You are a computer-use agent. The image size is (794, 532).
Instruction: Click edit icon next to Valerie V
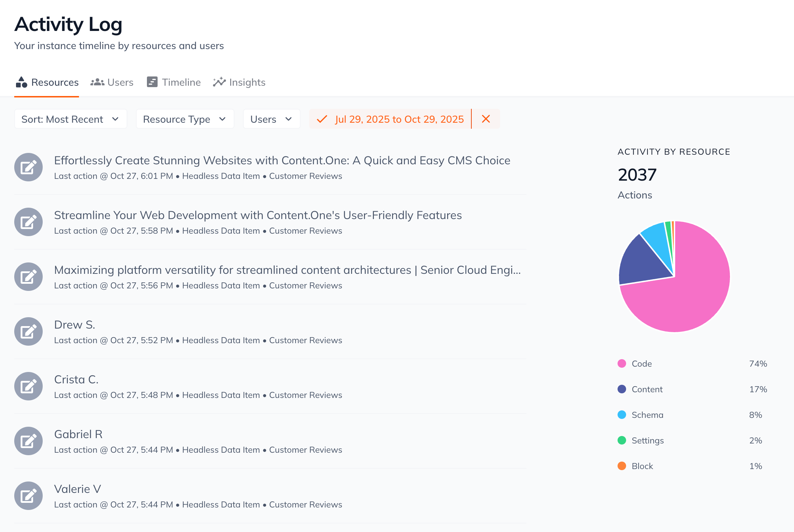click(x=28, y=496)
